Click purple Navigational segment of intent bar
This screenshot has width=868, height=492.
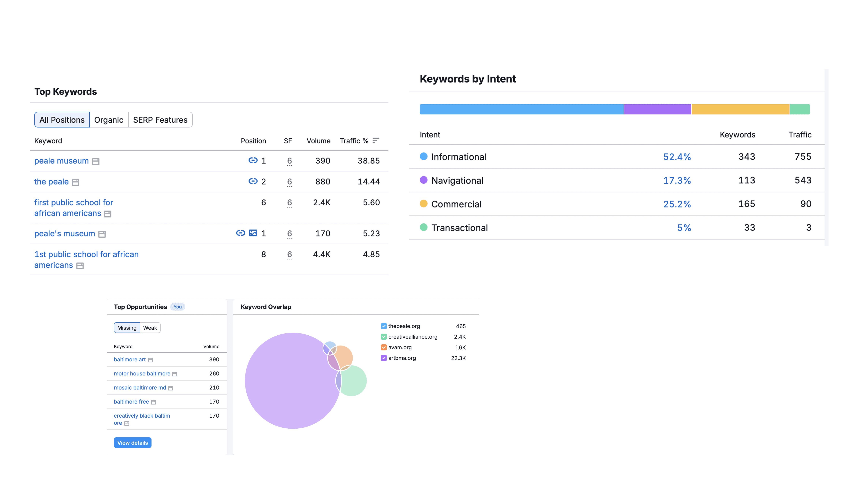pos(657,110)
